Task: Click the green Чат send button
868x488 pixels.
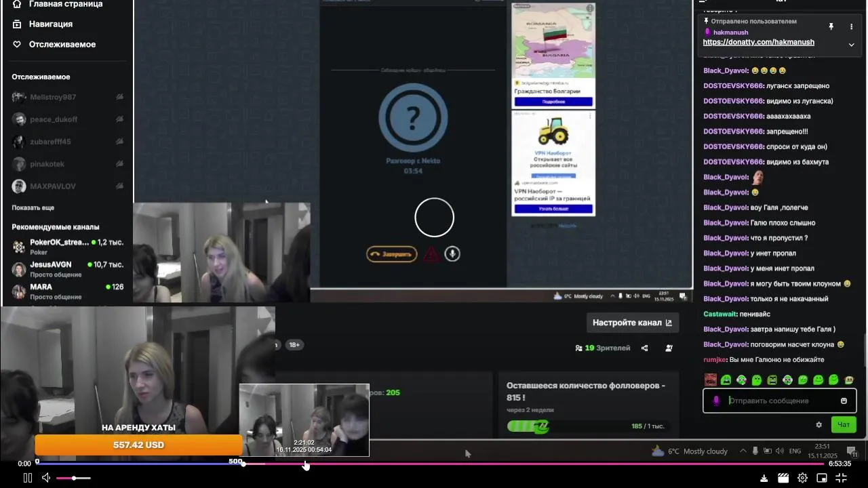Action: coord(844,425)
